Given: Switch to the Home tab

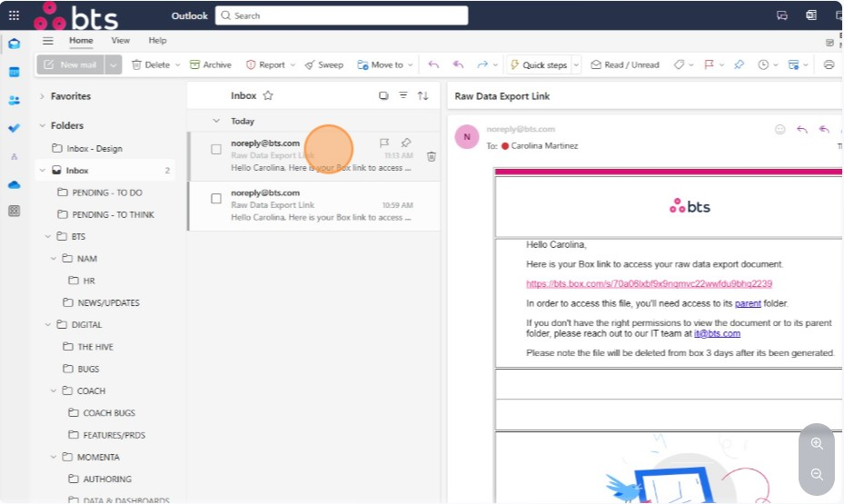Looking at the screenshot, I should point(81,40).
